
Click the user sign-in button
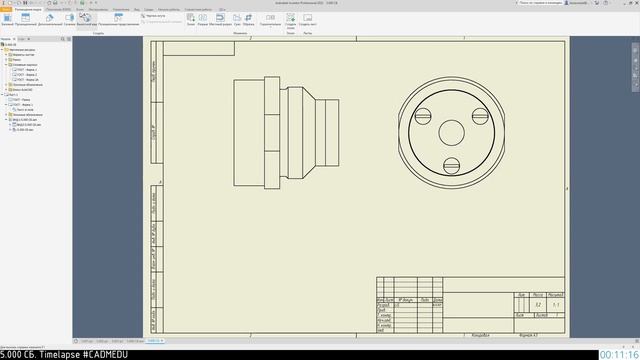pos(576,2)
